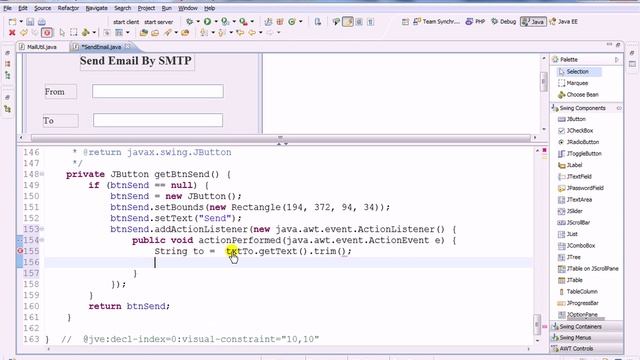
Task: Click the Open Type folder icon
Action: tap(143, 33)
